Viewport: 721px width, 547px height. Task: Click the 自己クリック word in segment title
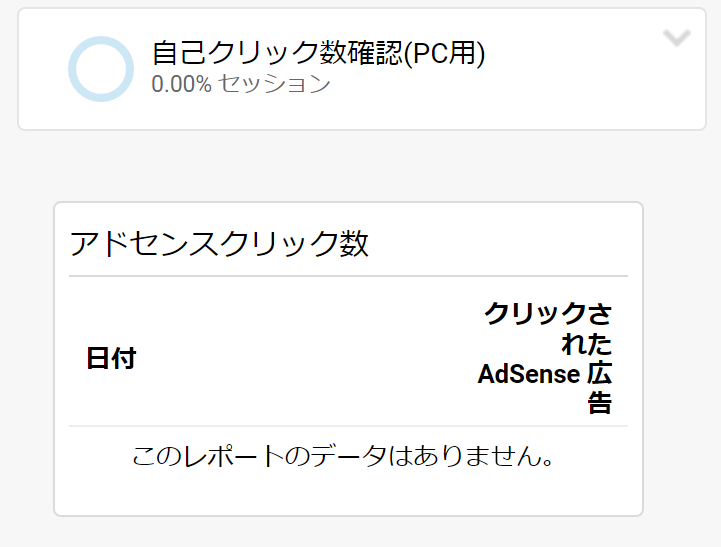235,52
